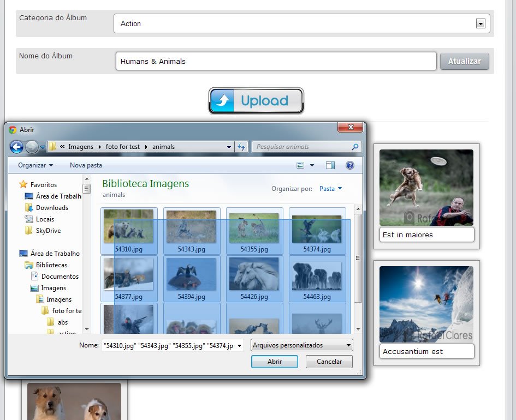Click the Abrir button
Screen dimensions: 516x420
[x=275, y=362]
